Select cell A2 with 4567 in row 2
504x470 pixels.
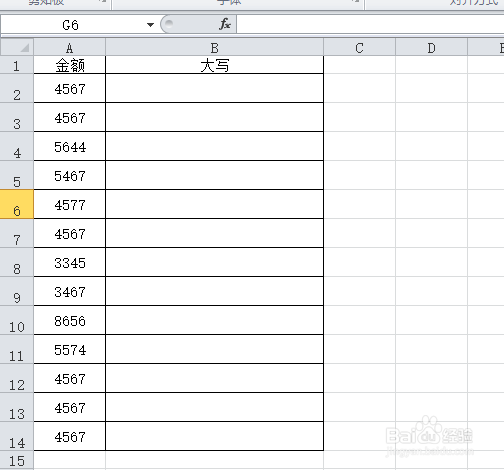[x=70, y=88]
